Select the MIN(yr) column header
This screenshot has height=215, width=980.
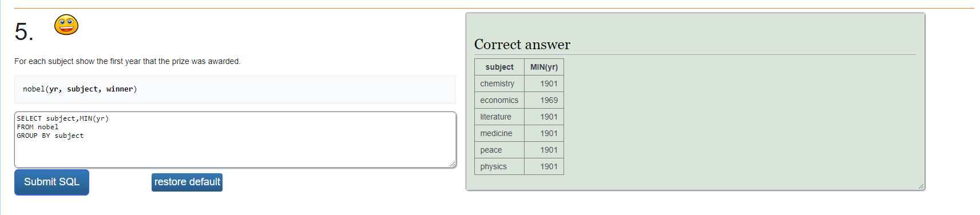coord(544,67)
